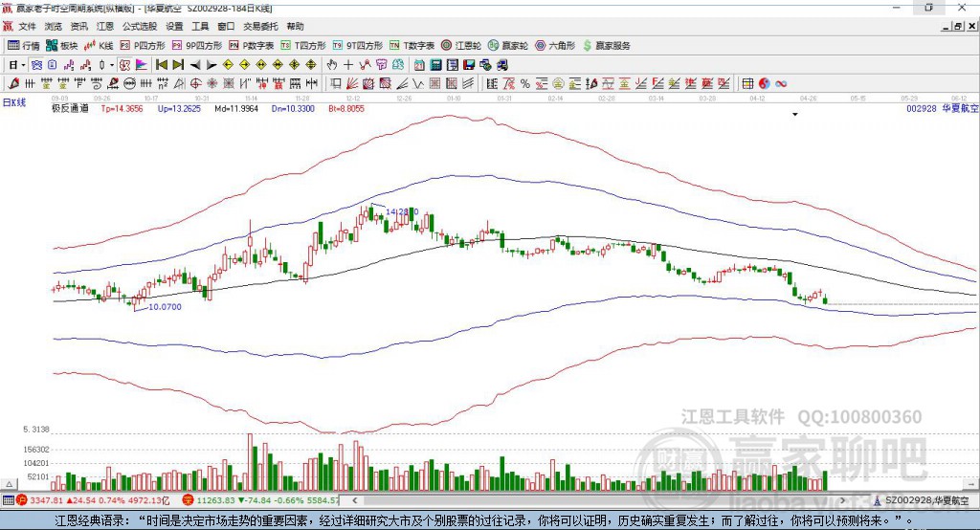Click the SZ002928,华夏航空 status bar entry
Viewport: 980px width, 530px height.
(922, 500)
